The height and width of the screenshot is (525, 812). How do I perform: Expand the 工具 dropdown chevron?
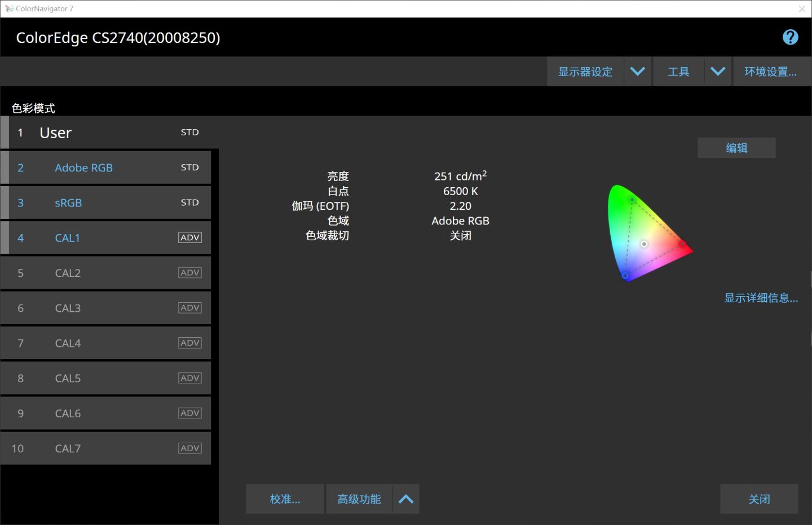tap(718, 71)
